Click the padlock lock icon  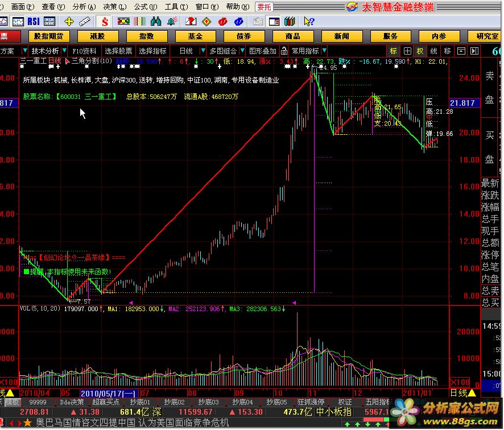click(x=284, y=51)
